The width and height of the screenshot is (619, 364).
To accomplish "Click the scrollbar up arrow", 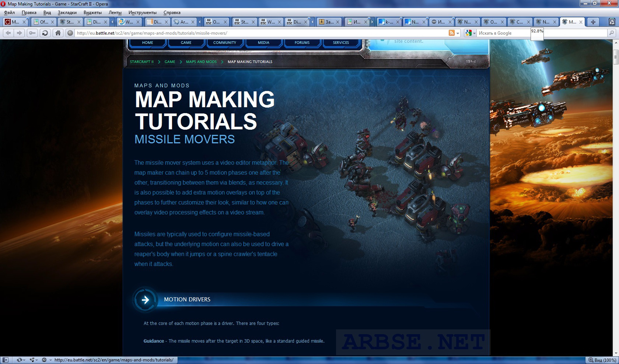I will pyautogui.click(x=616, y=43).
